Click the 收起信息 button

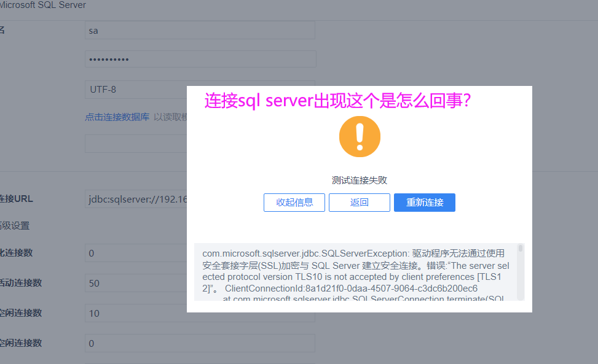click(294, 203)
